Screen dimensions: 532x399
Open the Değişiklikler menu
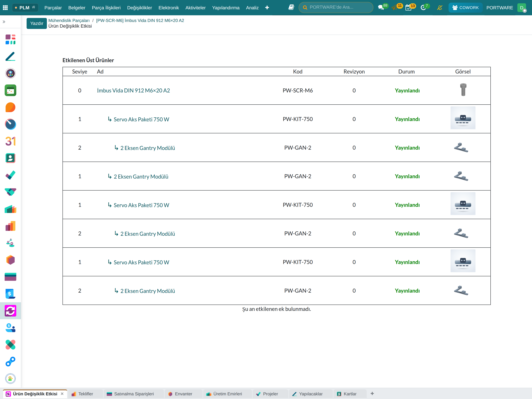(x=139, y=8)
